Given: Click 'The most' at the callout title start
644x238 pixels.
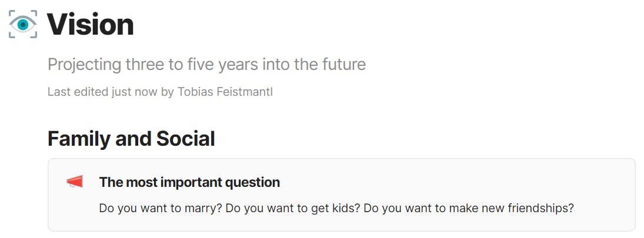Looking at the screenshot, I should [x=125, y=182].
